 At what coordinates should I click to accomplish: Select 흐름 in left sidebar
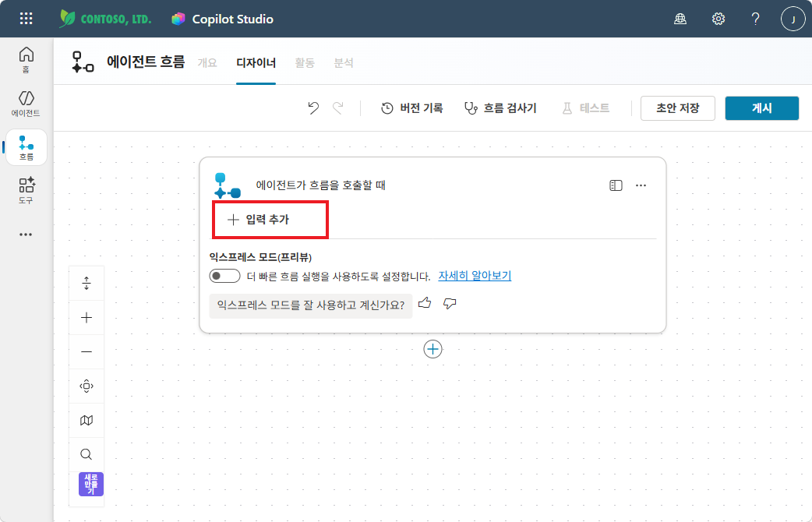click(x=26, y=147)
